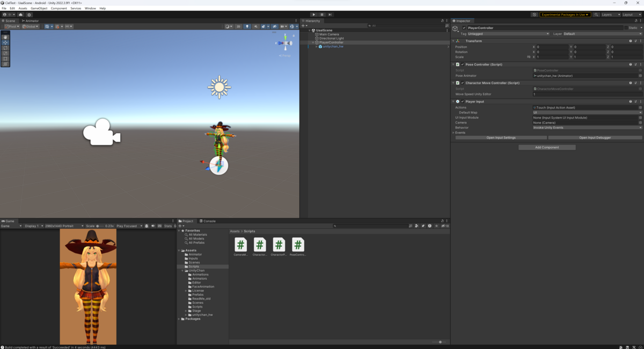The height and width of the screenshot is (349, 644).
Task: Click Open Input Settings button
Action: click(501, 138)
